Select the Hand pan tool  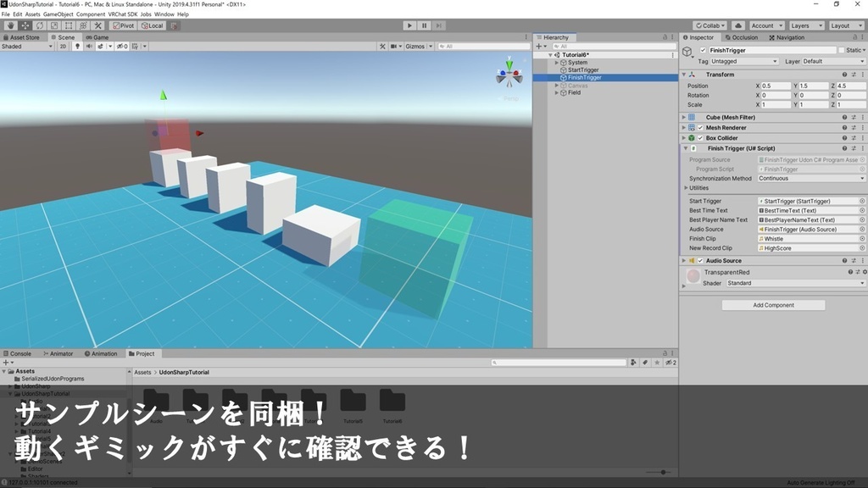point(10,26)
